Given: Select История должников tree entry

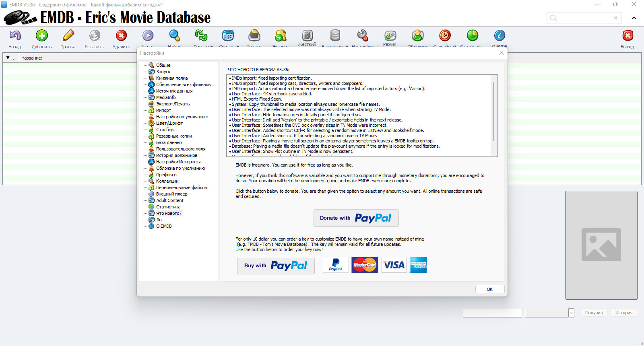Looking at the screenshot, I should pyautogui.click(x=177, y=155).
